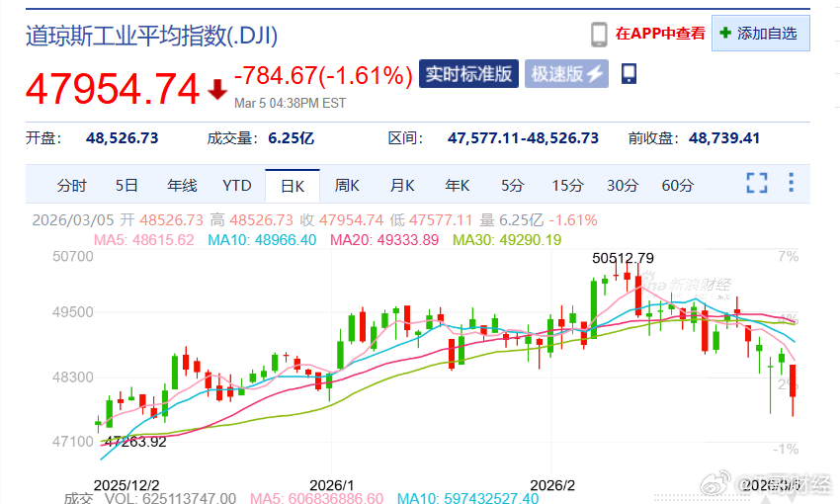Click the 添加自选 button
The height and width of the screenshot is (504, 840).
coord(761,34)
